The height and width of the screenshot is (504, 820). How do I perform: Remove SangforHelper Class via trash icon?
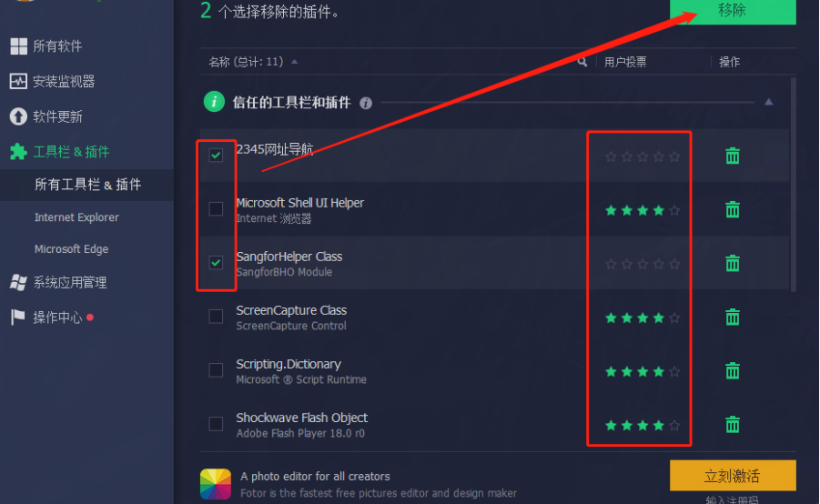click(732, 264)
